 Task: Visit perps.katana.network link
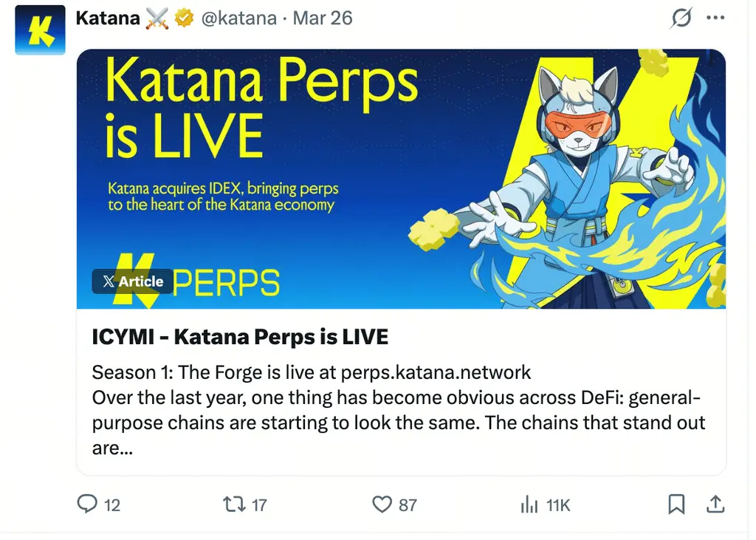[x=434, y=372]
